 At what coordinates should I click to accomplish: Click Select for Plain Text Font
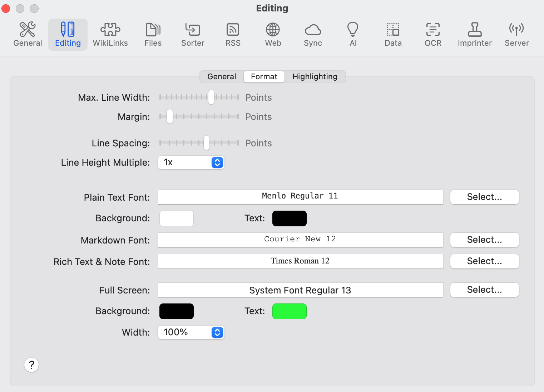pos(484,197)
